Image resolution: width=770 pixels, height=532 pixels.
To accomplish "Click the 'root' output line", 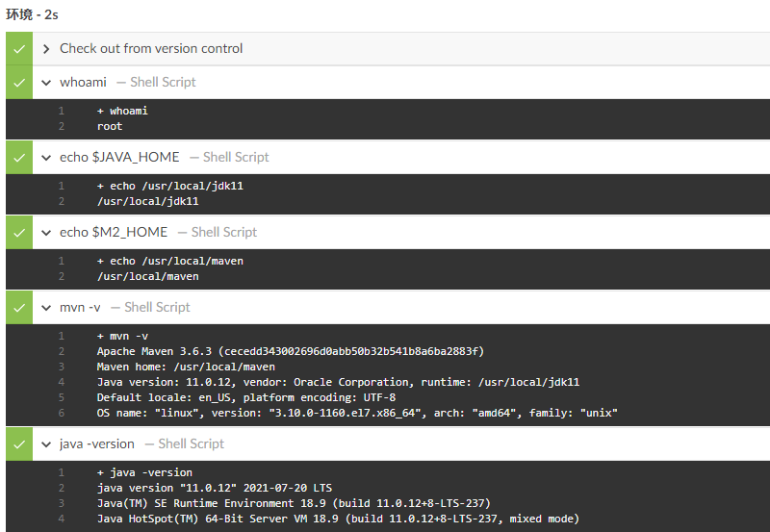I will (x=110, y=126).
